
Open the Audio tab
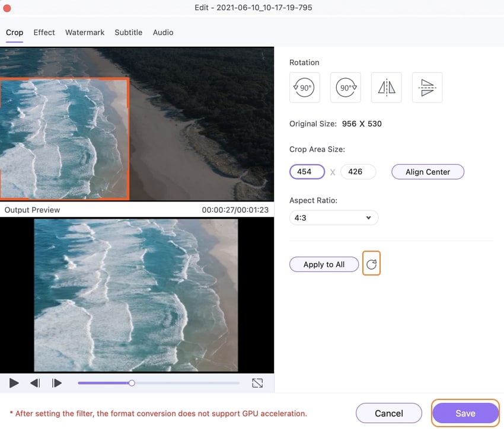click(x=163, y=33)
